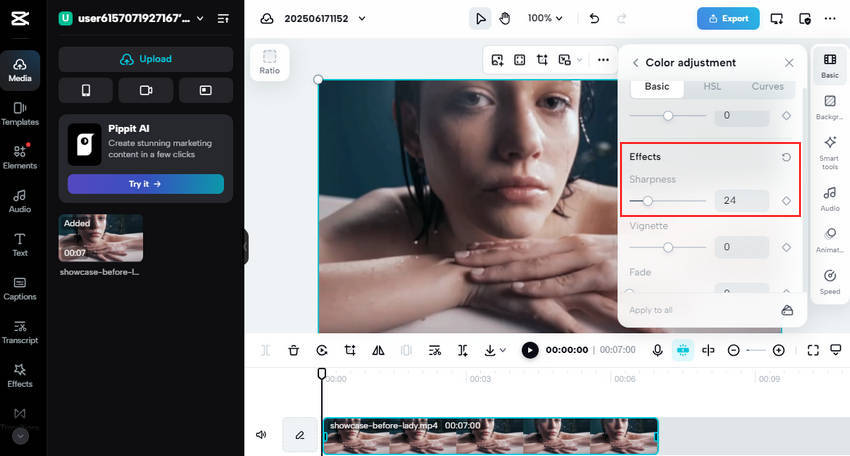This screenshot has width=850, height=456.
Task: Toggle Vignette keyframe diamond
Action: [786, 247]
